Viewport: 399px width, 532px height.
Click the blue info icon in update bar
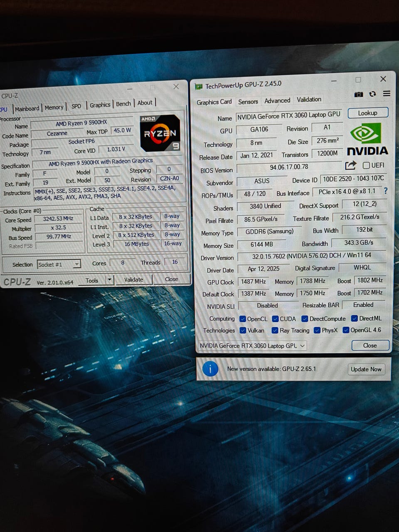(210, 369)
